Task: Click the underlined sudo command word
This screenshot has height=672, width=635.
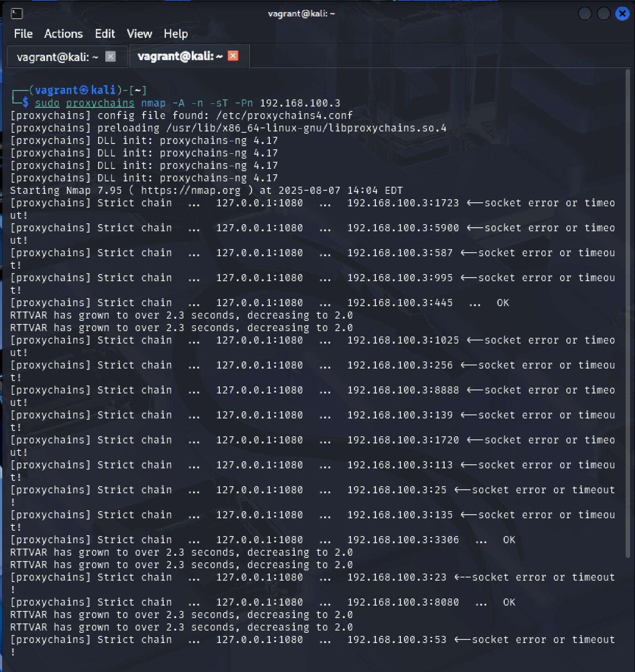Action: pyautogui.click(x=47, y=103)
